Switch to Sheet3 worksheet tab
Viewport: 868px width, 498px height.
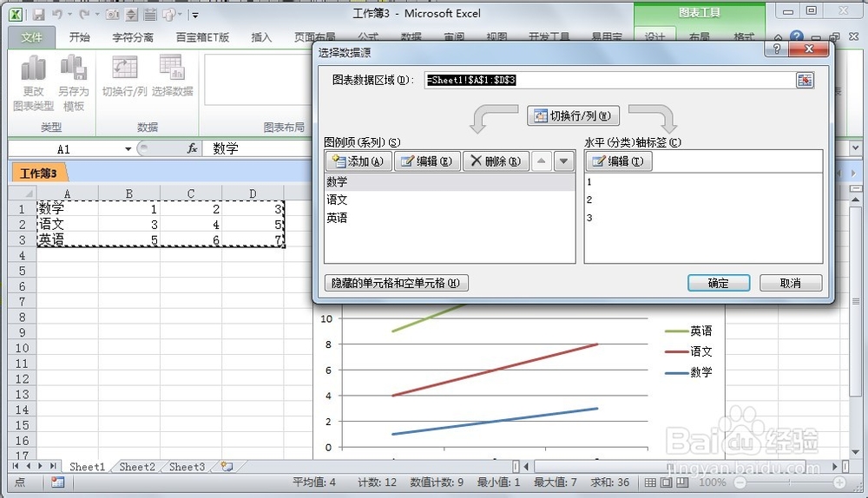pyautogui.click(x=187, y=467)
